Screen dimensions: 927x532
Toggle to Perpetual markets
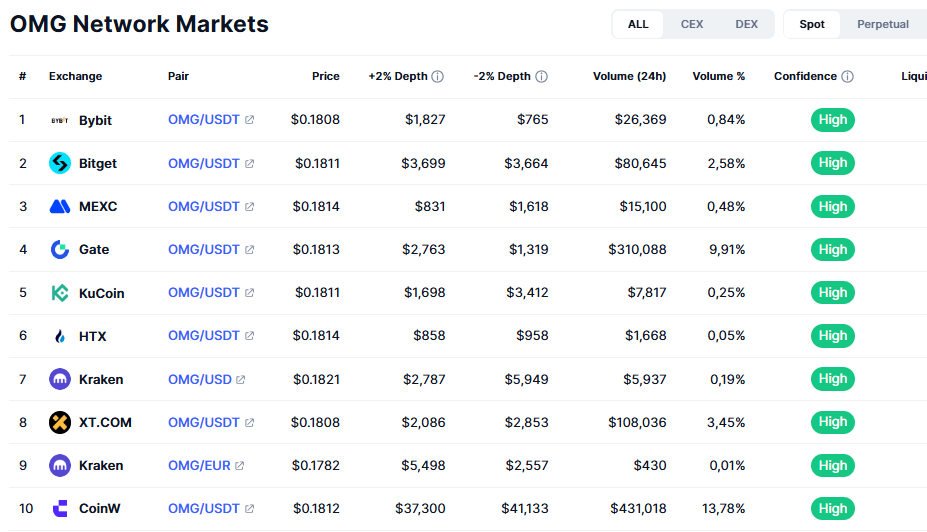pyautogui.click(x=883, y=24)
